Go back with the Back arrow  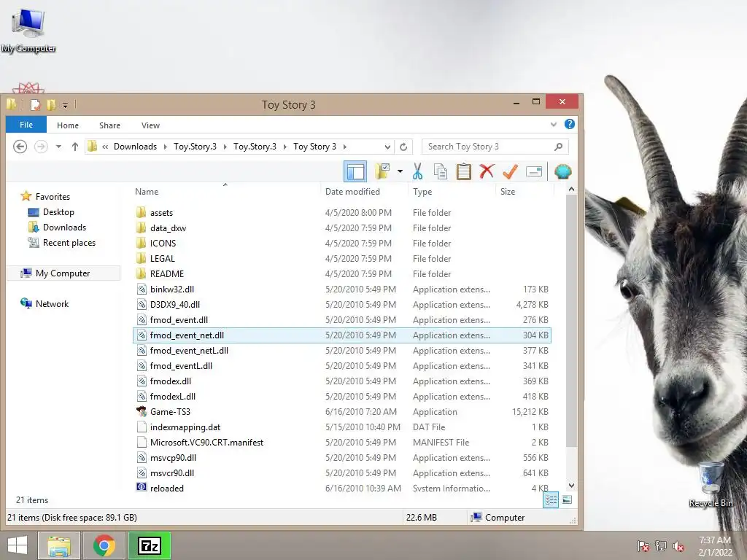(20, 147)
